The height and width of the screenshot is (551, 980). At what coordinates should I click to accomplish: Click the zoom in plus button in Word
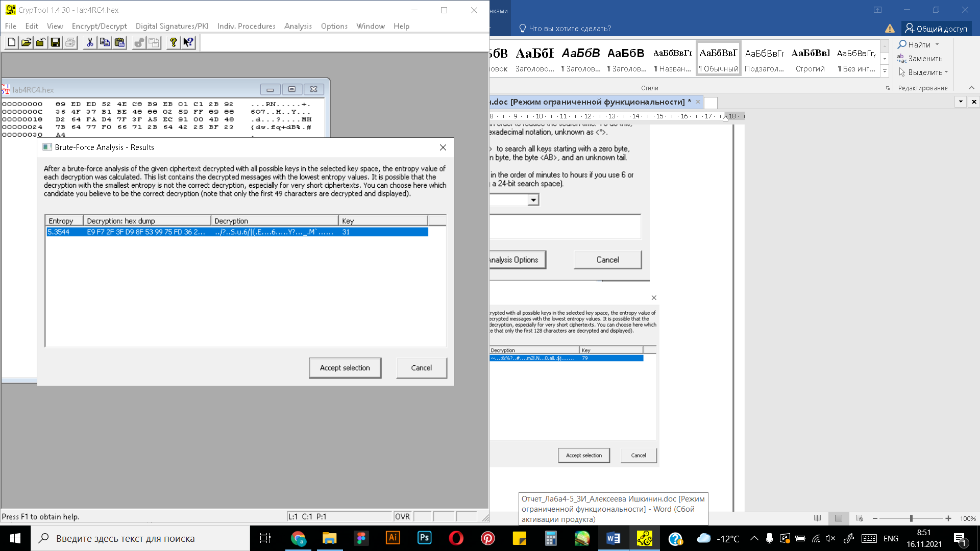click(x=948, y=518)
